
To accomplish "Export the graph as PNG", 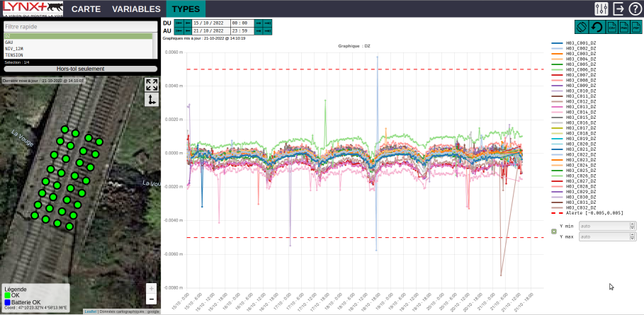I will click(x=623, y=28).
